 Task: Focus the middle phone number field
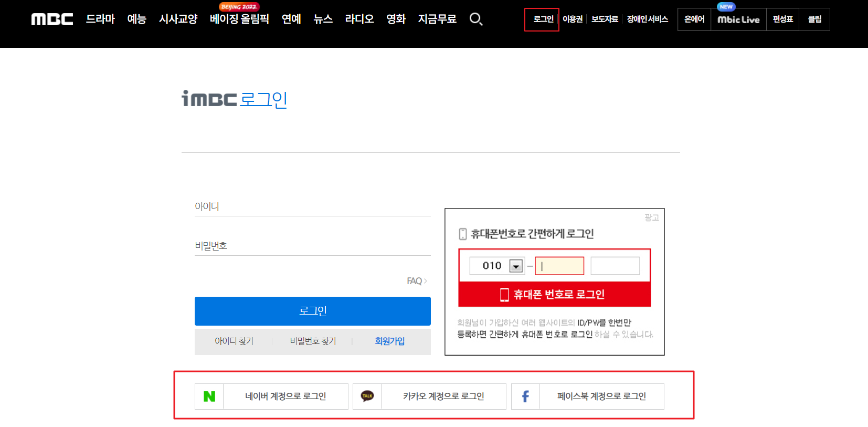pos(559,266)
